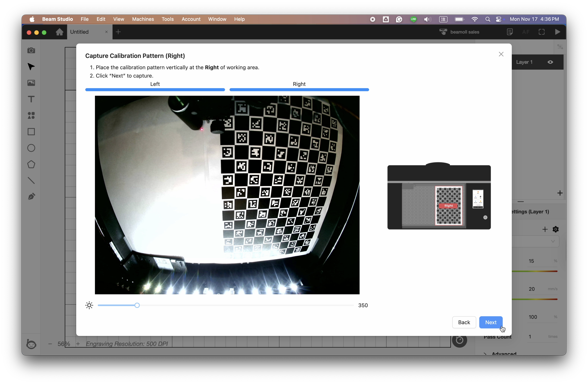This screenshot has height=384, width=588.
Task: Start the job with the Go arrow
Action: pyautogui.click(x=558, y=32)
